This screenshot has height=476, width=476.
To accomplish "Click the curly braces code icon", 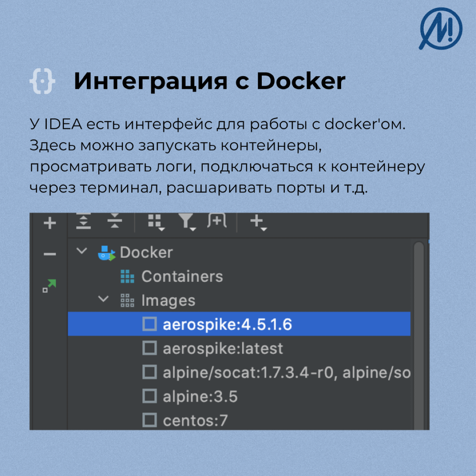I will [42, 81].
